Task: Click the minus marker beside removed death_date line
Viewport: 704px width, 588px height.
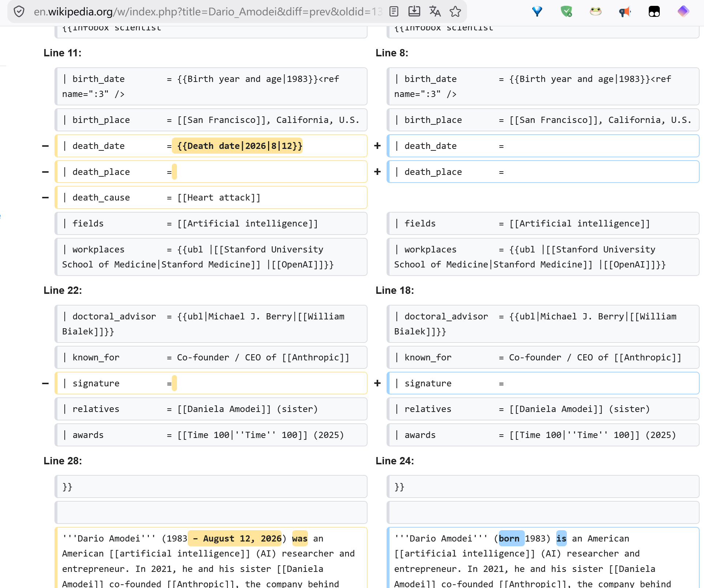Action: tap(45, 146)
